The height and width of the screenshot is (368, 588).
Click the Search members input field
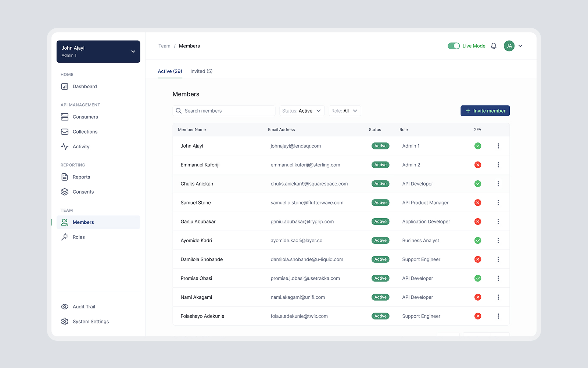(x=224, y=110)
